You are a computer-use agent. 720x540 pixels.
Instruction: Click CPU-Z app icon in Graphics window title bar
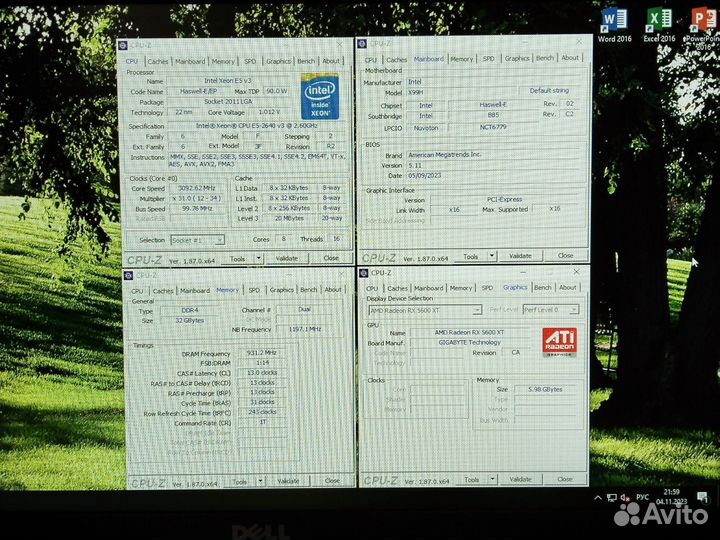click(x=364, y=273)
